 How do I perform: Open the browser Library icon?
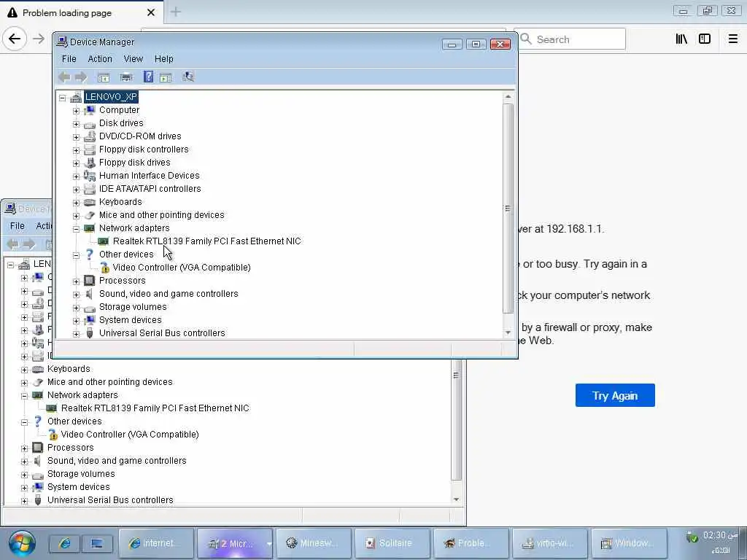pos(682,39)
